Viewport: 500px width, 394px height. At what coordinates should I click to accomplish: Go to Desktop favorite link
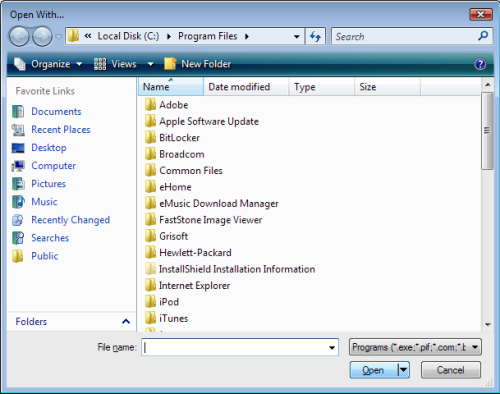(x=49, y=147)
